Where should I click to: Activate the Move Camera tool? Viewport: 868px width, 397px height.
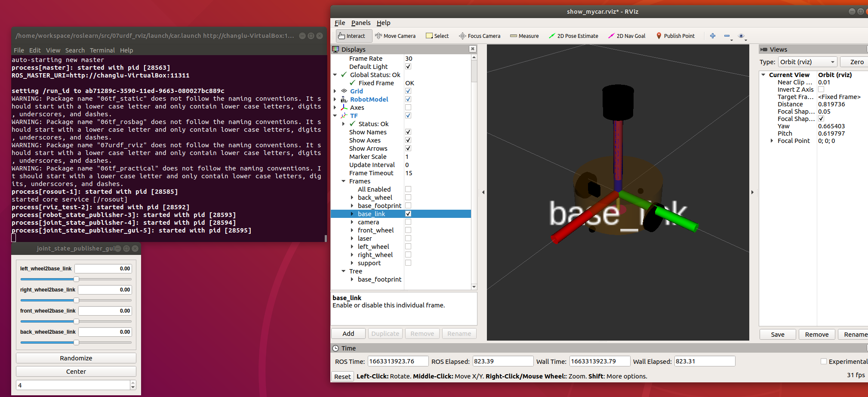(x=395, y=36)
